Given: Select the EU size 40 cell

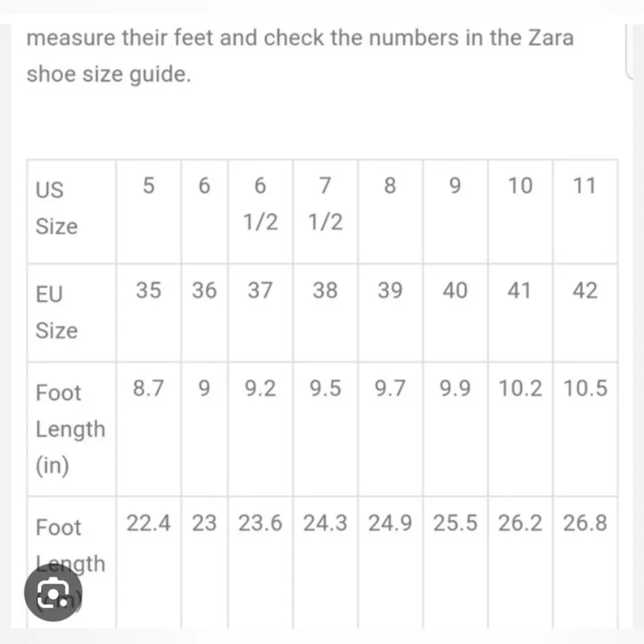Looking at the screenshot, I should point(455,313).
